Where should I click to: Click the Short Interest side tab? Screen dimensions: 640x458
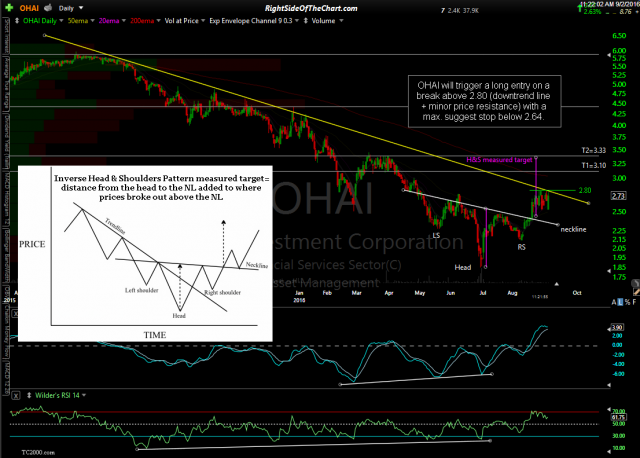point(6,36)
